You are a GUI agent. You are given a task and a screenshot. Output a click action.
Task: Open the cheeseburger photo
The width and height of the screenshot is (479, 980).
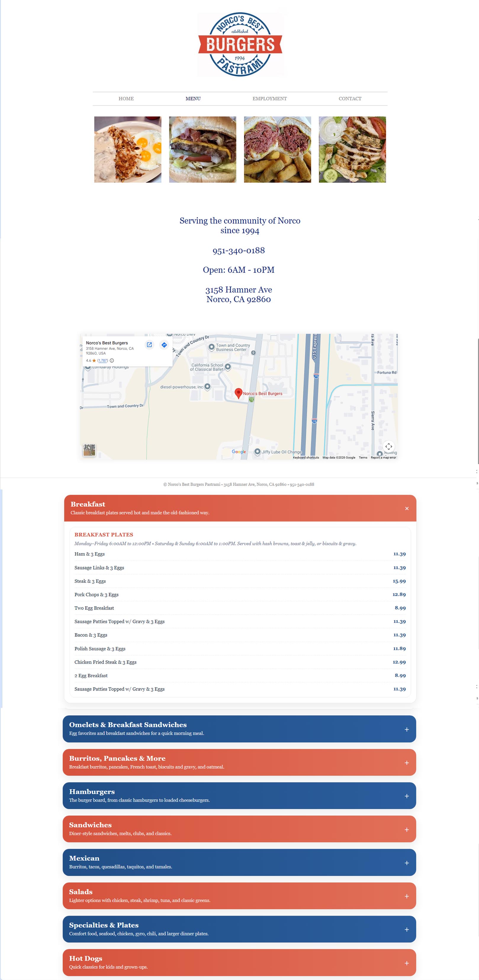(202, 149)
